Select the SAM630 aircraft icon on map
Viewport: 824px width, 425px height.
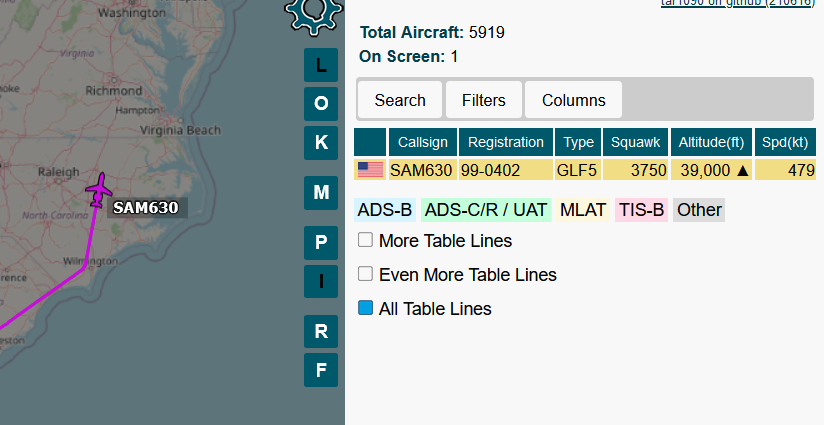point(98,190)
